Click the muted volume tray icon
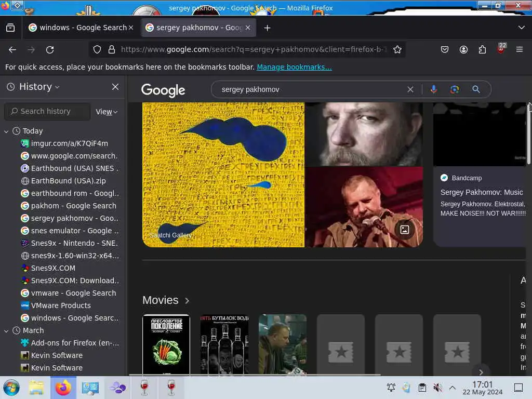 pyautogui.click(x=437, y=388)
